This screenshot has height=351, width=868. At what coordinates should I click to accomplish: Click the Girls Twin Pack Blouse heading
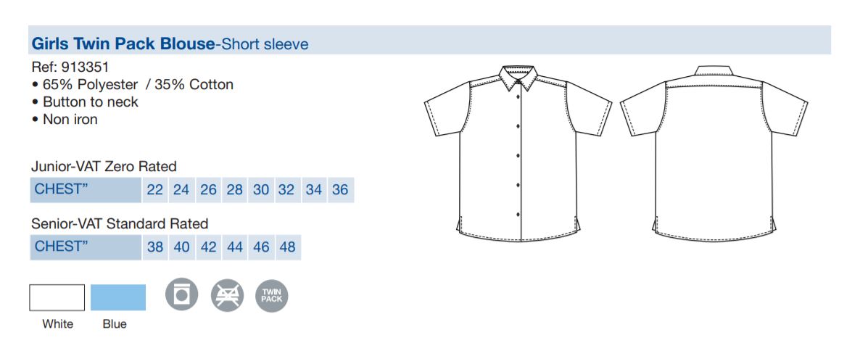pyautogui.click(x=123, y=44)
